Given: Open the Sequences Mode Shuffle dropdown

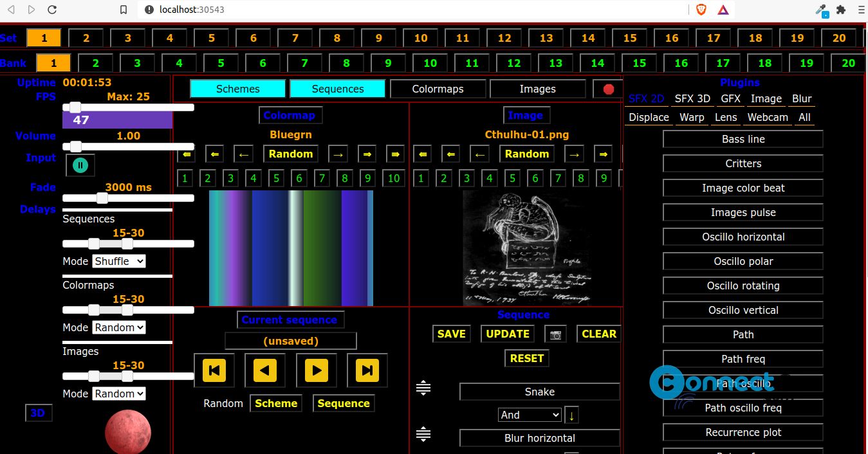Looking at the screenshot, I should pos(119,261).
